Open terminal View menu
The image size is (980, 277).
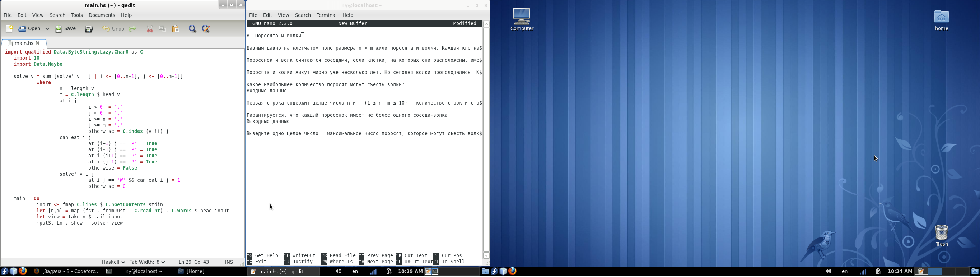284,15
